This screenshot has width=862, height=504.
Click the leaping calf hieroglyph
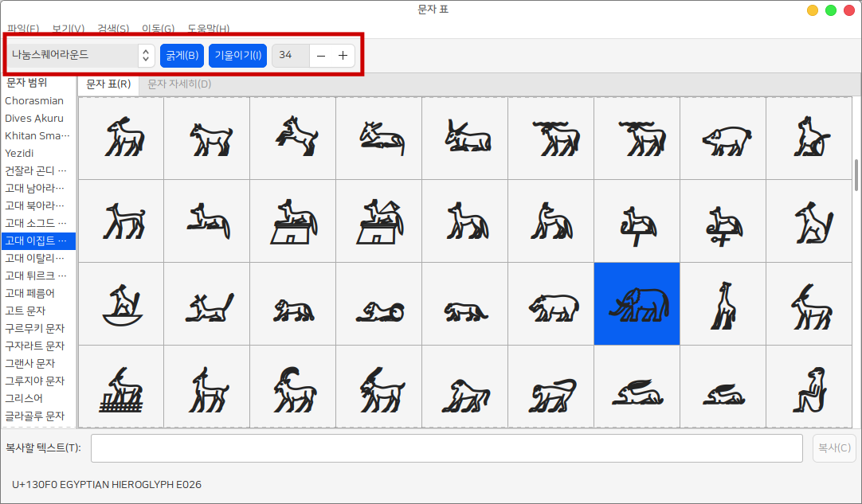click(x=292, y=139)
